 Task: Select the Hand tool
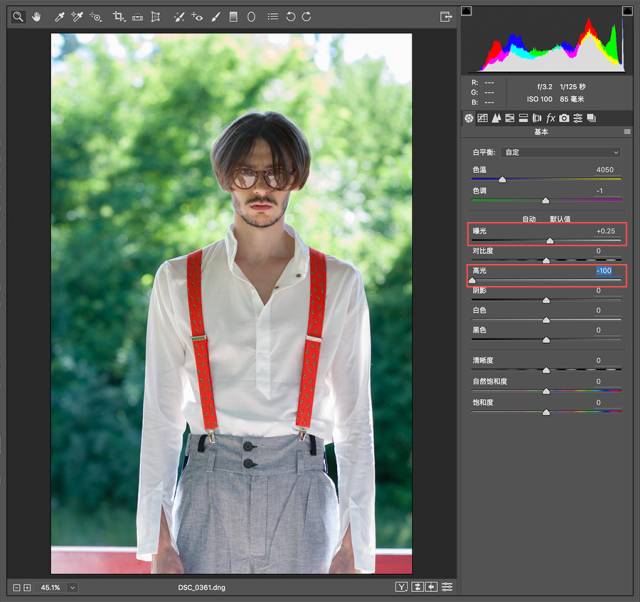[37, 17]
